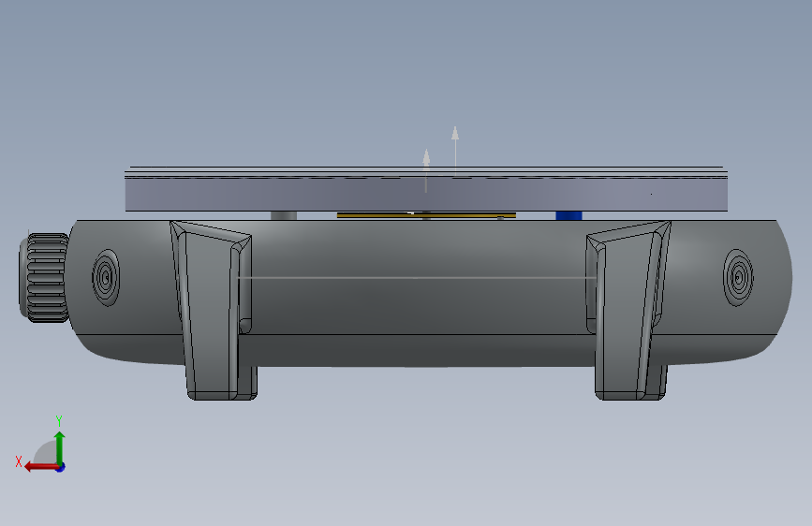Select the gray pin under the glass plate
Viewport: 812px width, 526px height.
tap(284, 215)
